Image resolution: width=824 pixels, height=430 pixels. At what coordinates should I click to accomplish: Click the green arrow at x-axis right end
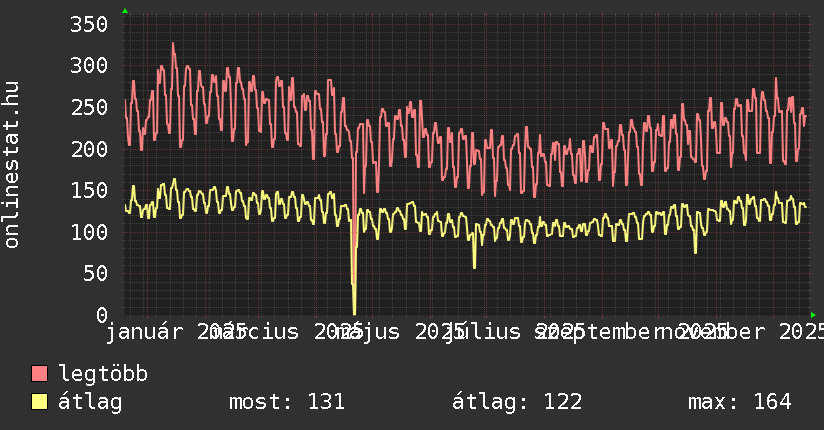pyautogui.click(x=813, y=315)
